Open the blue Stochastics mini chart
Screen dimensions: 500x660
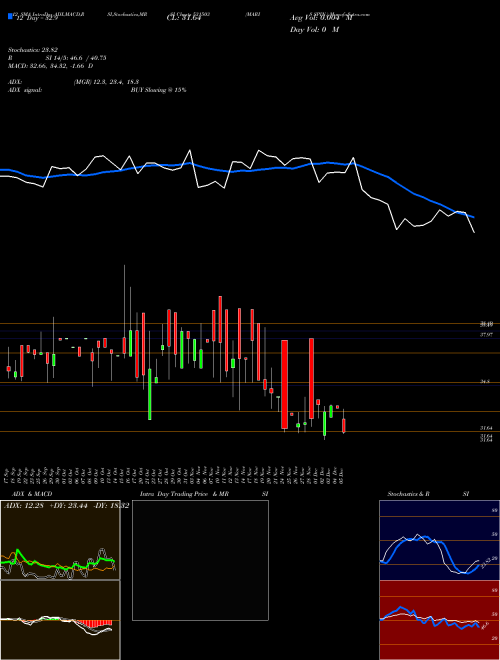point(439,540)
